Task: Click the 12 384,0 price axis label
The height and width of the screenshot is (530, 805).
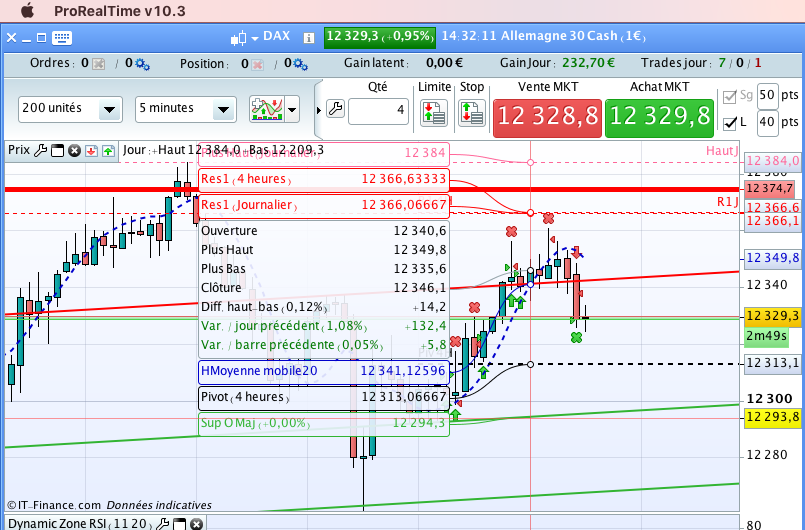Action: pos(773,161)
